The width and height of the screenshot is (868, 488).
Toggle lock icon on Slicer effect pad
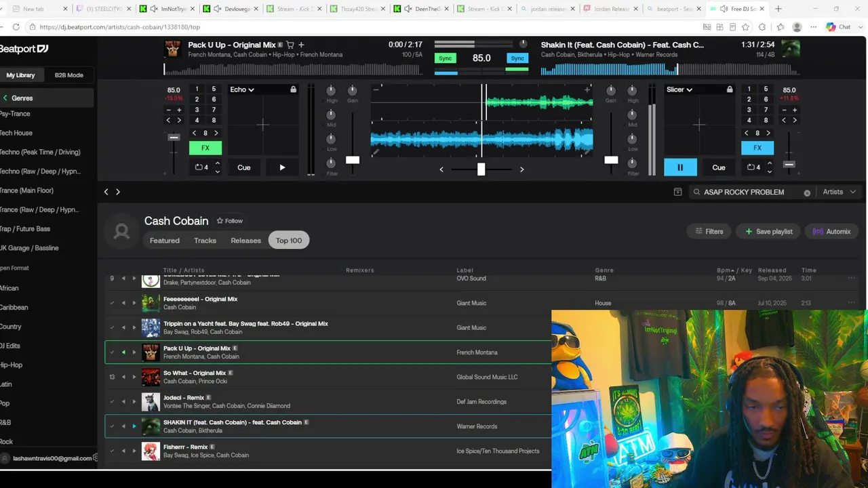tap(730, 89)
